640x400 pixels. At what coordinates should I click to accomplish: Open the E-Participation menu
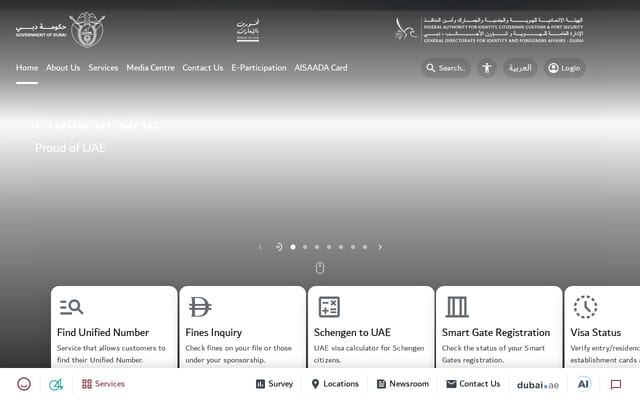pos(259,68)
